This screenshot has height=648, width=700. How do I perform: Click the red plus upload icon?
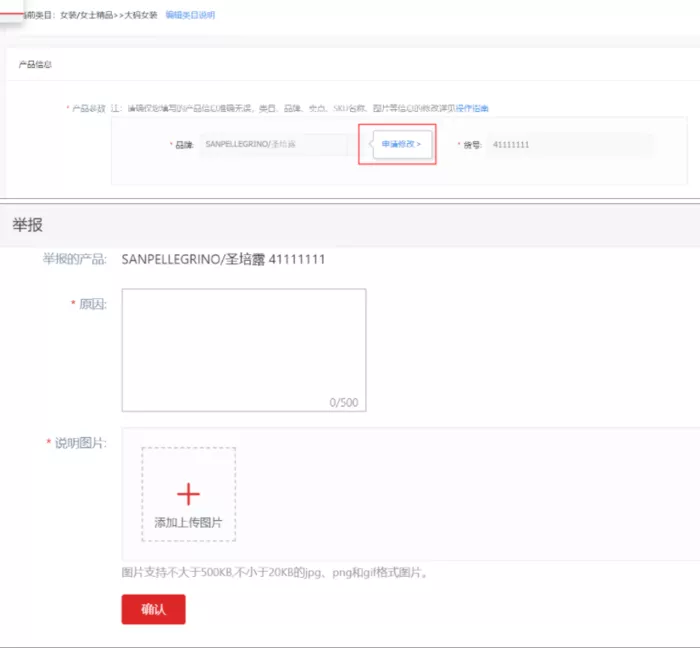point(188,494)
